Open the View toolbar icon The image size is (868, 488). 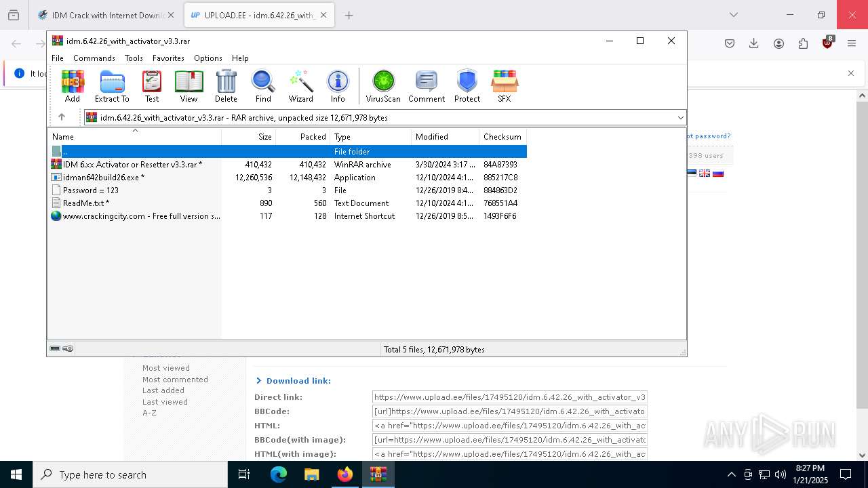(189, 86)
